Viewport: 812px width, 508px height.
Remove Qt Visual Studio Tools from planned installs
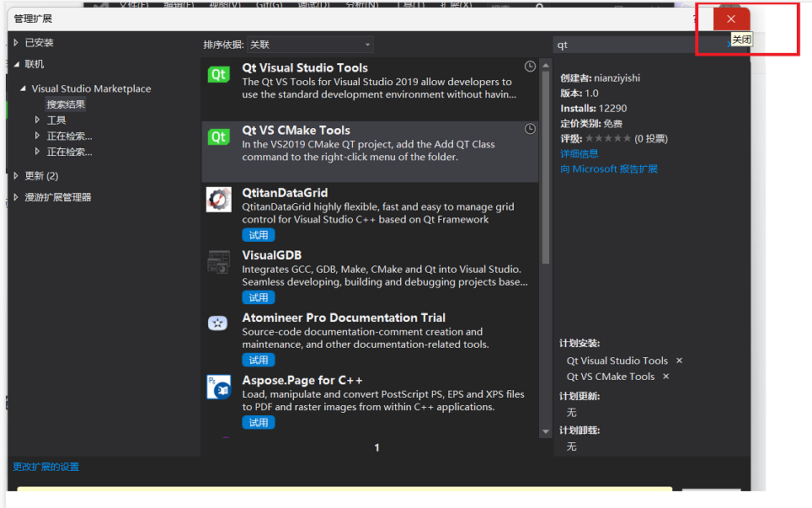pyautogui.click(x=679, y=361)
